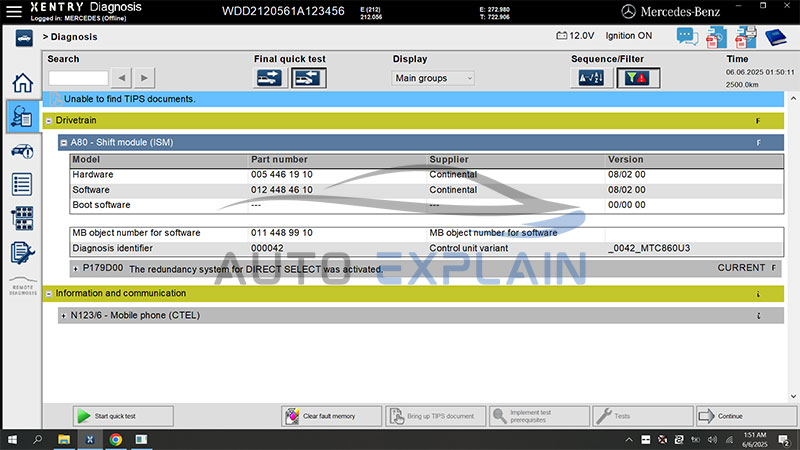Image resolution: width=800 pixels, height=450 pixels.
Task: Go to previous search result arrow
Action: click(x=121, y=78)
